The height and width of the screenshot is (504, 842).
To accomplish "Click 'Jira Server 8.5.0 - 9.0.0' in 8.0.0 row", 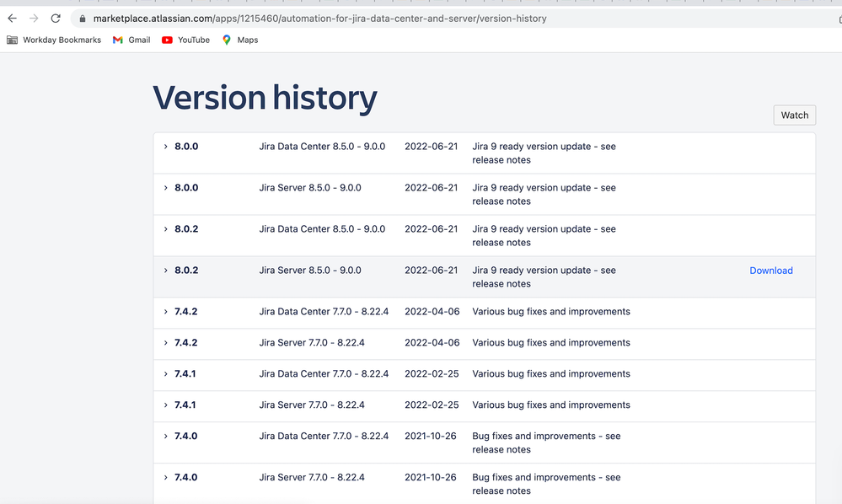I will coord(310,188).
